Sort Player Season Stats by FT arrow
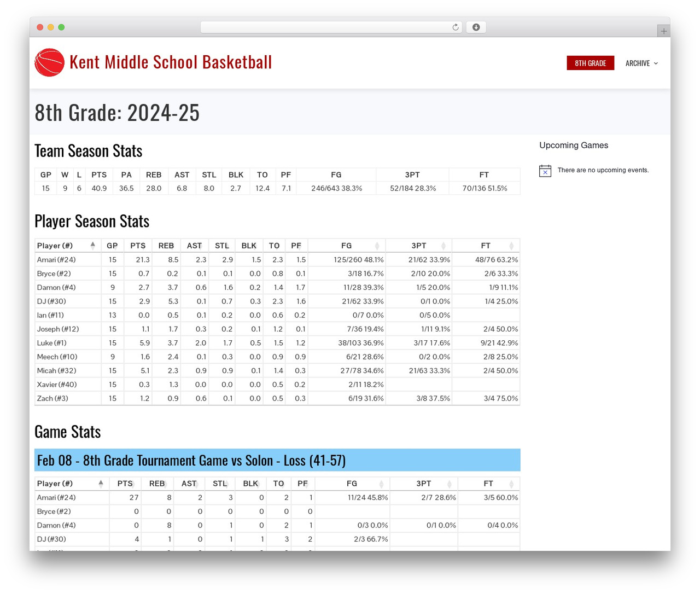 pyautogui.click(x=511, y=246)
